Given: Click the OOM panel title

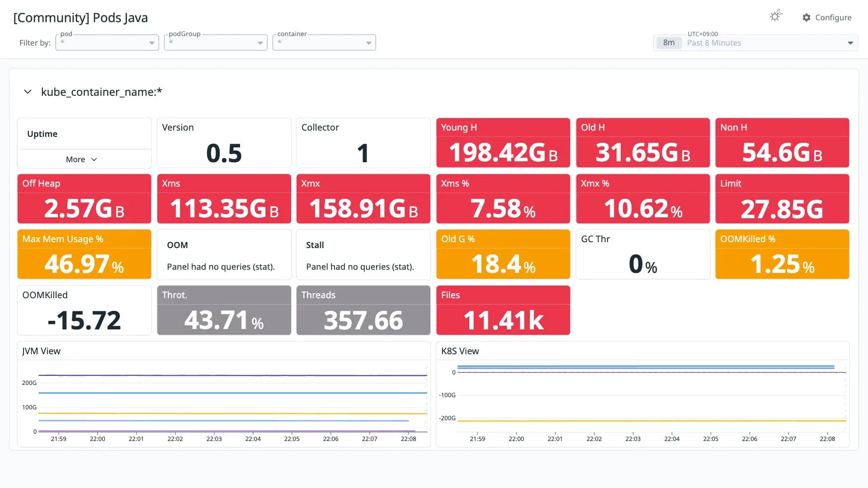Looking at the screenshot, I should [x=177, y=245].
